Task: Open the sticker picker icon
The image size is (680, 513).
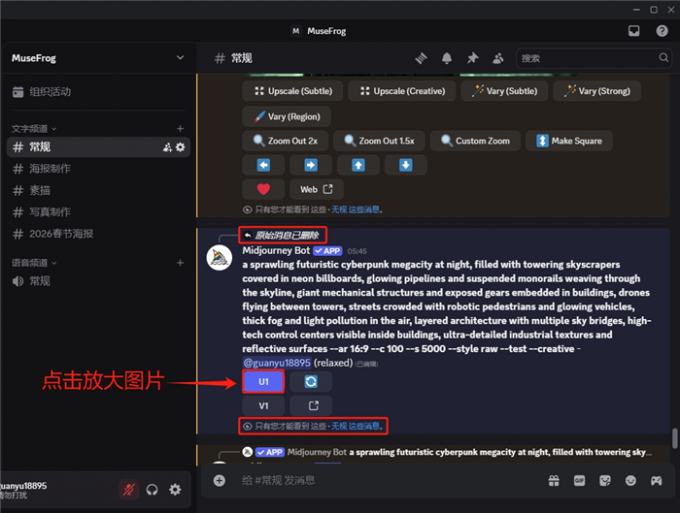Action: pos(605,480)
